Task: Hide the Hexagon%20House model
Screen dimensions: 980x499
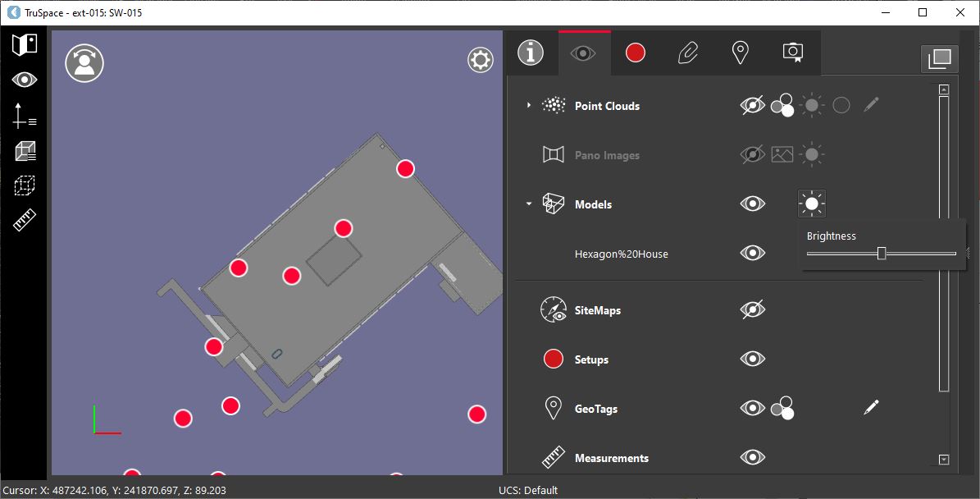Action: [752, 253]
